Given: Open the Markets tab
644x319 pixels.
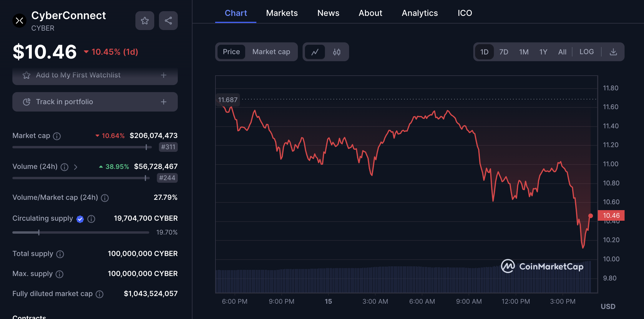Looking at the screenshot, I should click(282, 13).
